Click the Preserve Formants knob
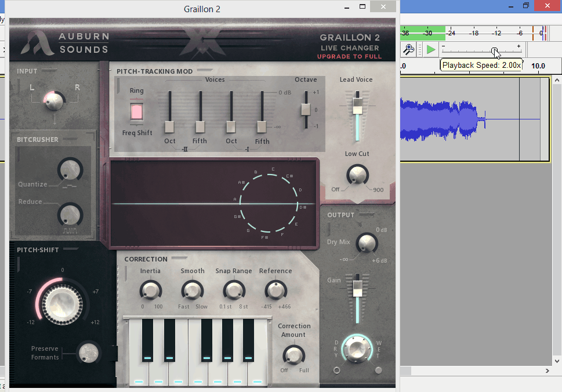This screenshot has height=392, width=562. (x=89, y=353)
